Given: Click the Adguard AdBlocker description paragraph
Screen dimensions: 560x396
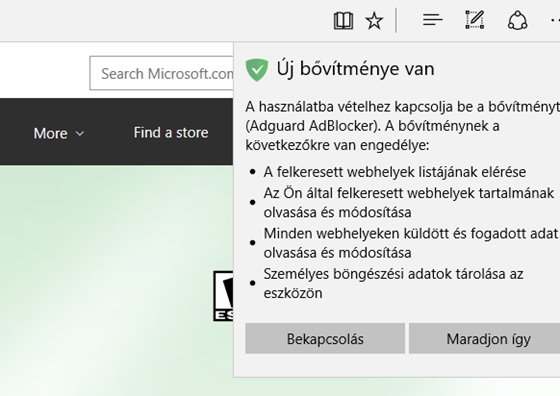Looking at the screenshot, I should [x=402, y=126].
